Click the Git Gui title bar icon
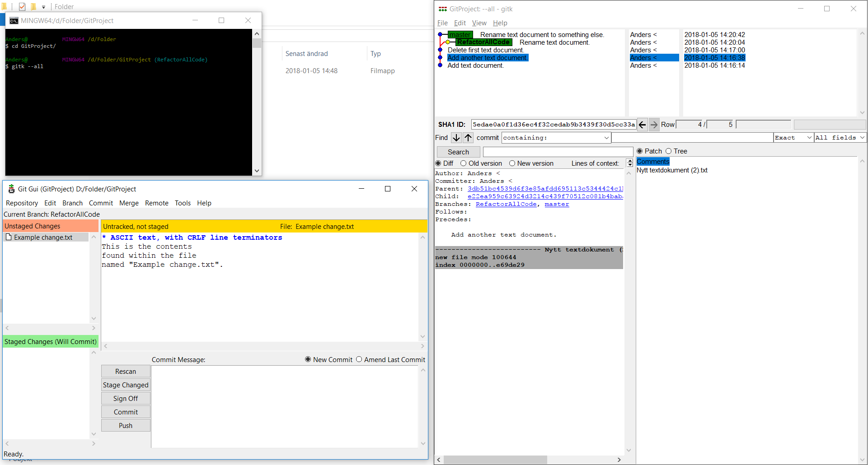The height and width of the screenshot is (465, 868). click(x=11, y=189)
